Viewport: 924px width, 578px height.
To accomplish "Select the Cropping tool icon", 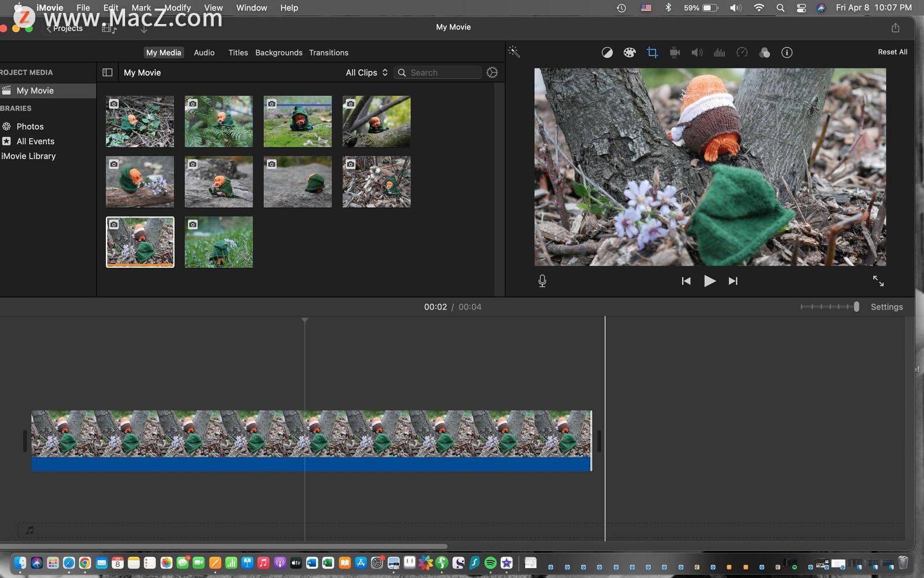I will click(652, 52).
